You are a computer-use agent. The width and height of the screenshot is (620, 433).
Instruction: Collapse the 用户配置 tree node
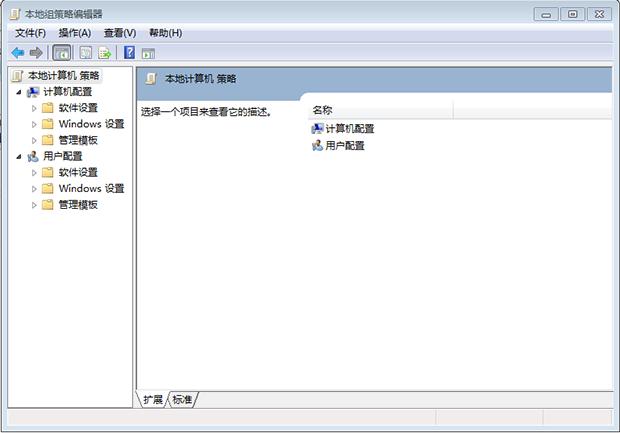click(x=19, y=156)
